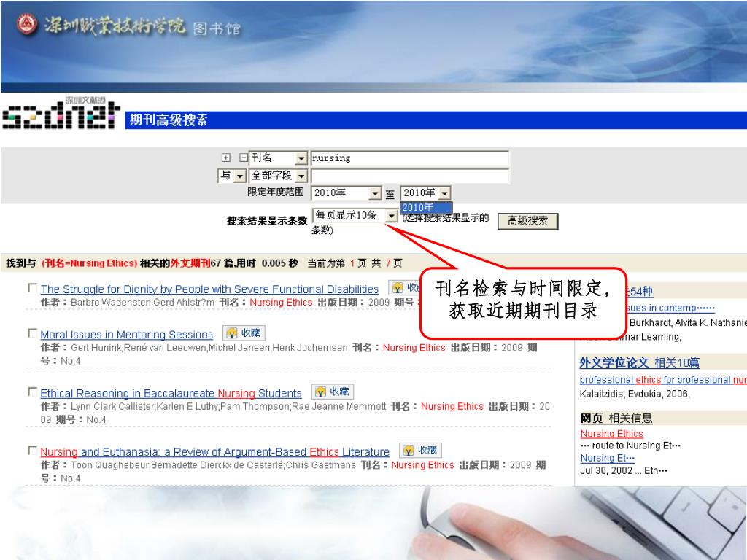Viewport: 747px width, 560px height.
Task: Open professional ethics for professional nursing link
Action: tap(663, 380)
